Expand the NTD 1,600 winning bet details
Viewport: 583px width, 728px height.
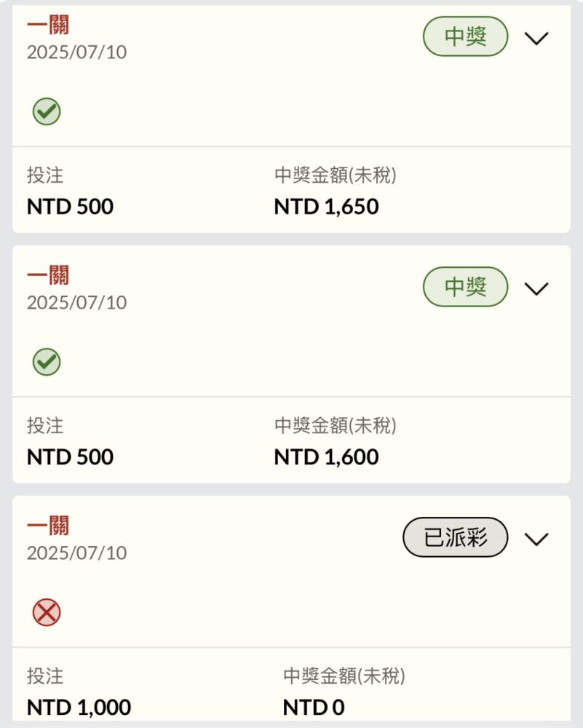coord(536,288)
